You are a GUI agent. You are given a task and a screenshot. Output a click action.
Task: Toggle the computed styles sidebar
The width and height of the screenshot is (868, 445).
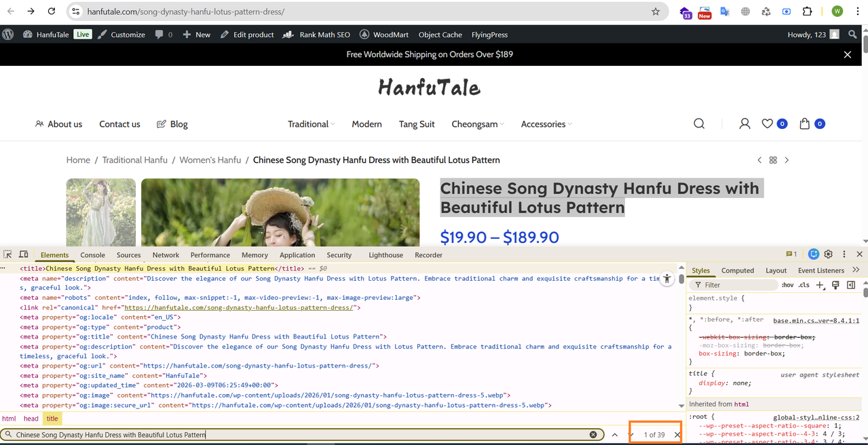[851, 285]
